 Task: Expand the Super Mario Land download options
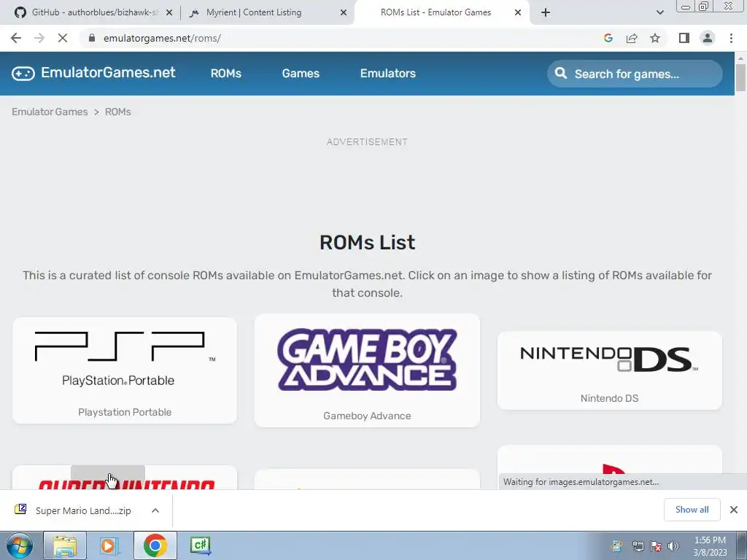[x=155, y=510]
